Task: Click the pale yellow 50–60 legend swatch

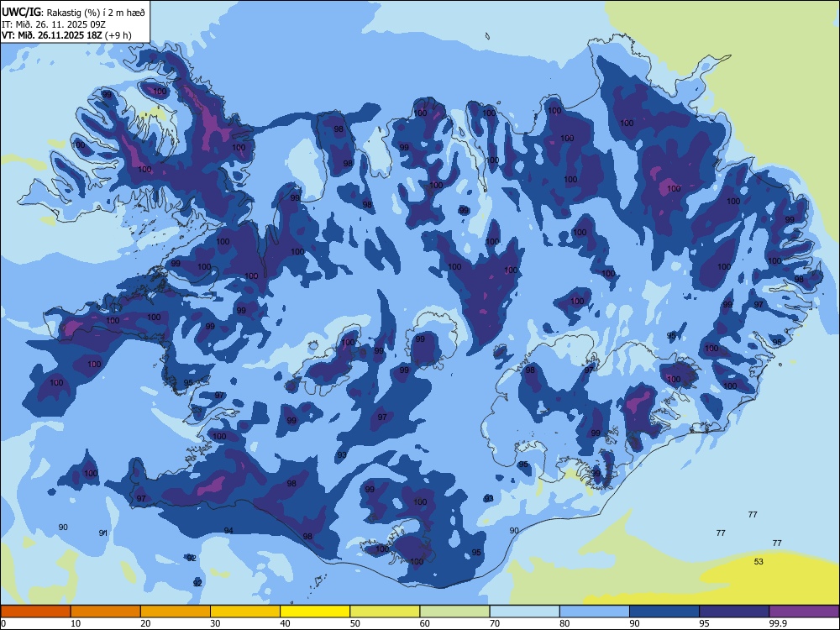Action: (385, 612)
